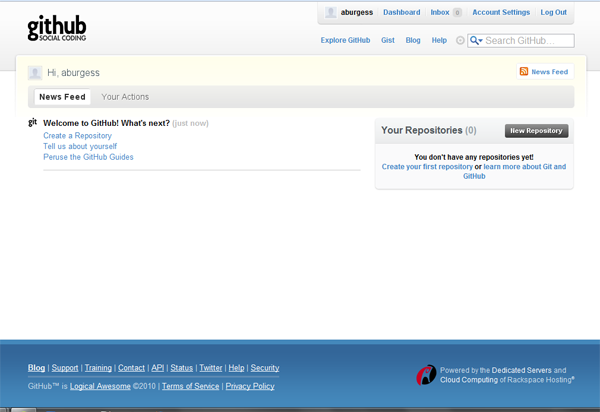Open the Inbox link
Screen dimensions: 600x412
(x=440, y=12)
